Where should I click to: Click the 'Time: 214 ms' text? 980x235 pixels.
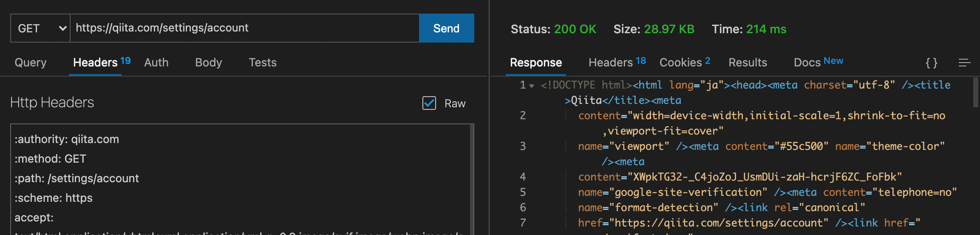click(749, 29)
